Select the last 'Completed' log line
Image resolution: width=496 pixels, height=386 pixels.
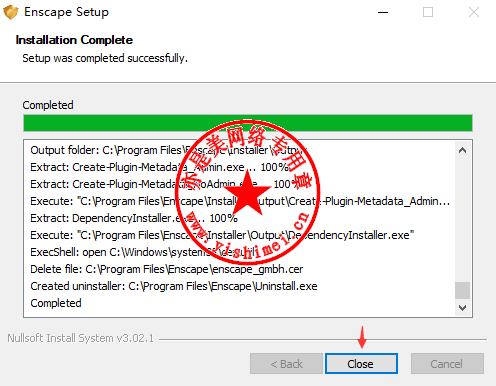[56, 303]
